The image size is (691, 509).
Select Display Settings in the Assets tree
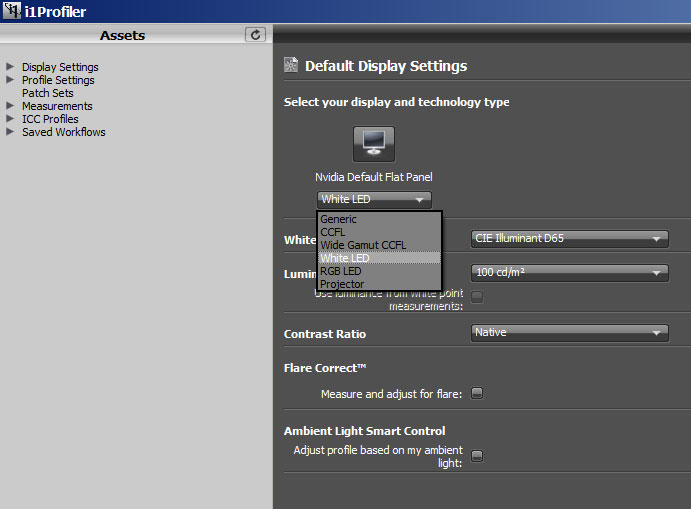(x=60, y=67)
